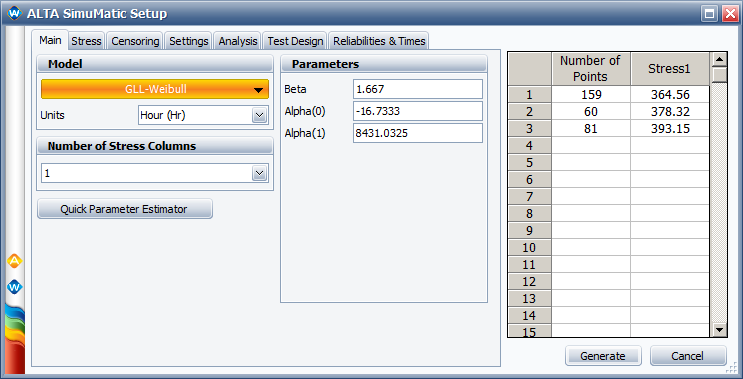This screenshot has width=743, height=379.
Task: Close the ALTA SimuMatic Setup window
Action: pyautogui.click(x=729, y=14)
